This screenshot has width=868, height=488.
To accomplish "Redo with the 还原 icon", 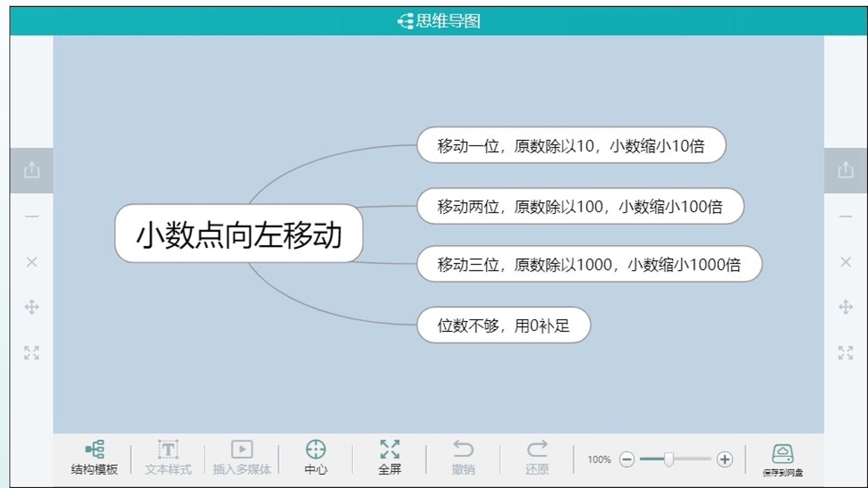I will click(x=537, y=457).
